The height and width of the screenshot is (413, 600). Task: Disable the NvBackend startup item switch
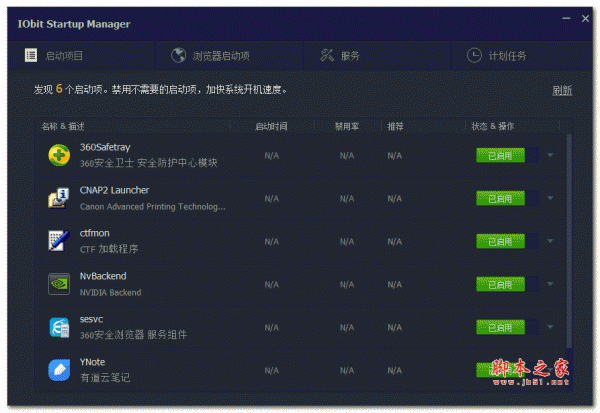click(507, 284)
